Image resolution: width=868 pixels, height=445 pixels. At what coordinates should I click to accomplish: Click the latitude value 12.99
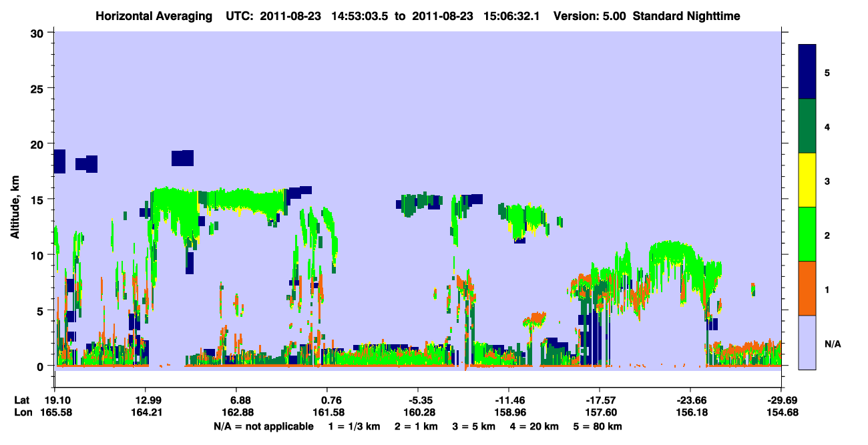(x=146, y=400)
